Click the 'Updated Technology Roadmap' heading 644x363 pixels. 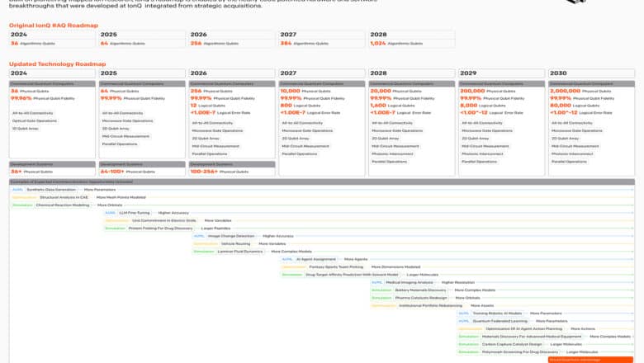pos(58,64)
